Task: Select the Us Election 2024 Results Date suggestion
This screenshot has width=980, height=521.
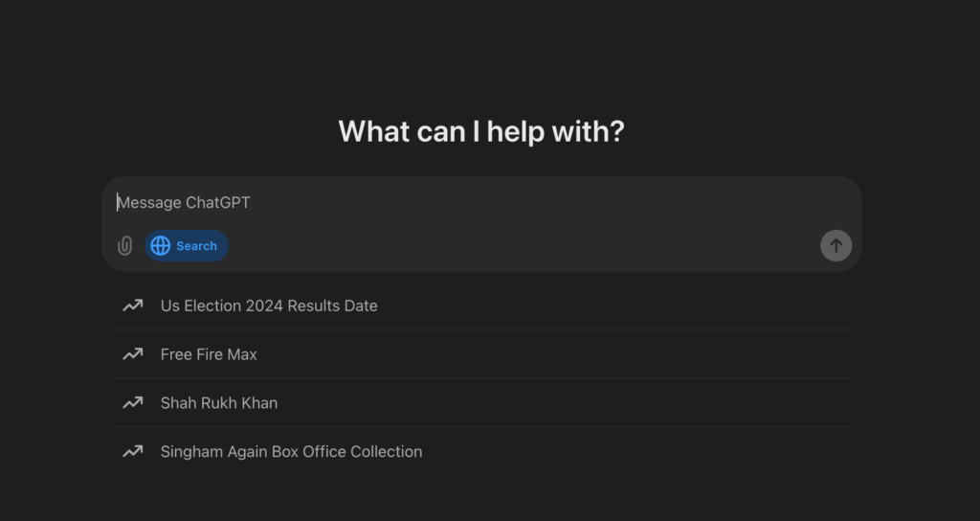Action: click(x=269, y=306)
